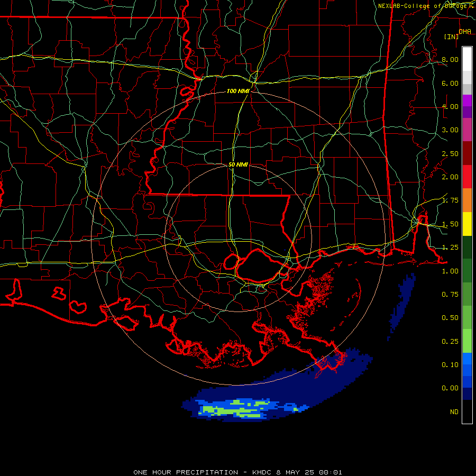Click the 0.00 legend value
Image resolution: width=476 pixels, height=476 pixels.
coord(450,388)
